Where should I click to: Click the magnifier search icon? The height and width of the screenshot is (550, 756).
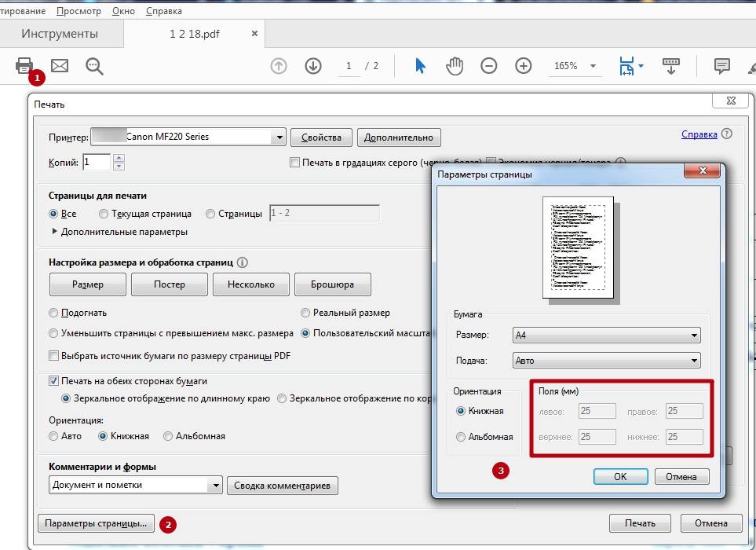pos(95,67)
